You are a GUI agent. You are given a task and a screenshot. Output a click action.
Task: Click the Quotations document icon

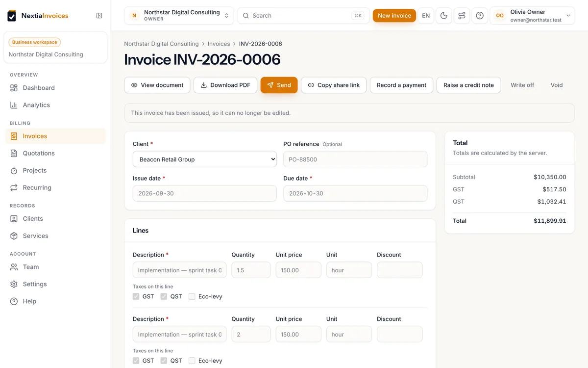(x=14, y=153)
